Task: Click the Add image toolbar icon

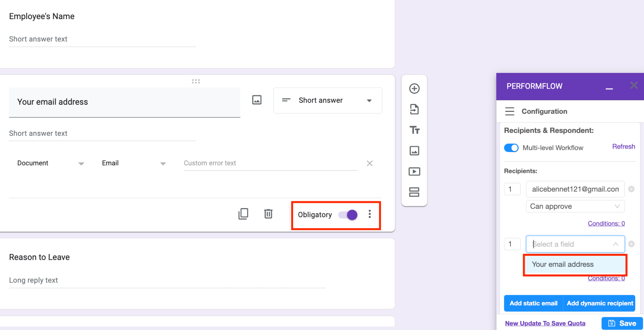Action: coord(414,151)
